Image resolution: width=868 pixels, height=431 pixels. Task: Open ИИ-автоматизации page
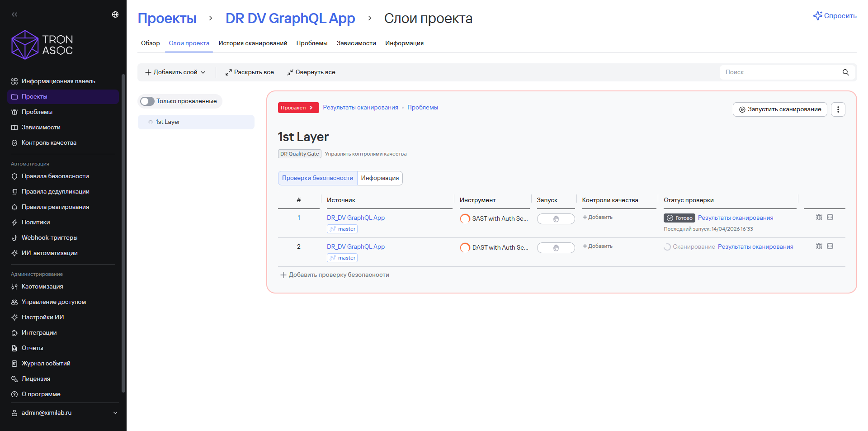point(63,253)
